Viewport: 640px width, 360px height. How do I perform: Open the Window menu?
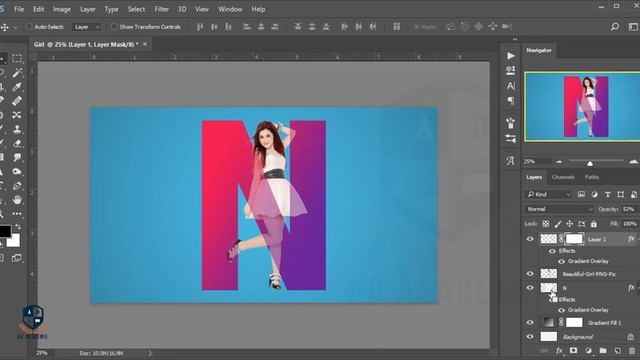pyautogui.click(x=230, y=9)
